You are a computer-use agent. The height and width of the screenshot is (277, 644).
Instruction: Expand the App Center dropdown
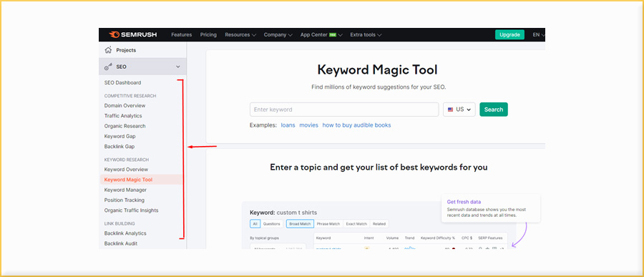[321, 35]
